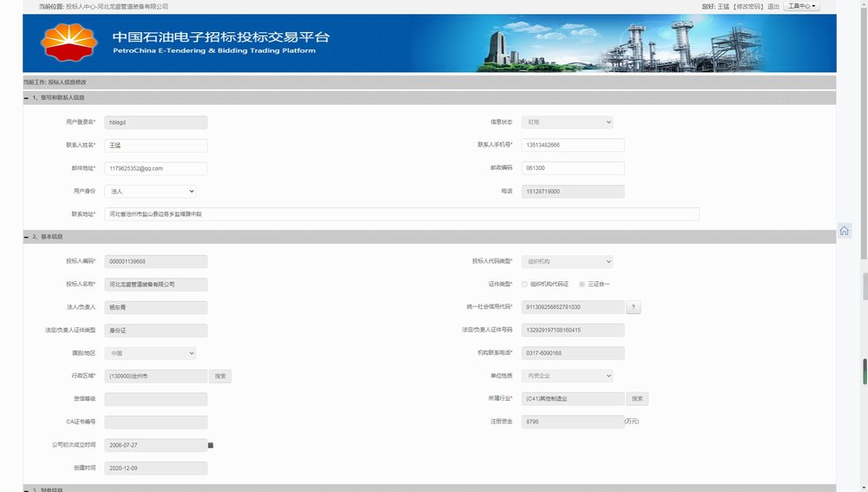Viewport: 868px width, 492px height.
Task: Click 搜索 button next to 行政区域
Action: pyautogui.click(x=220, y=377)
